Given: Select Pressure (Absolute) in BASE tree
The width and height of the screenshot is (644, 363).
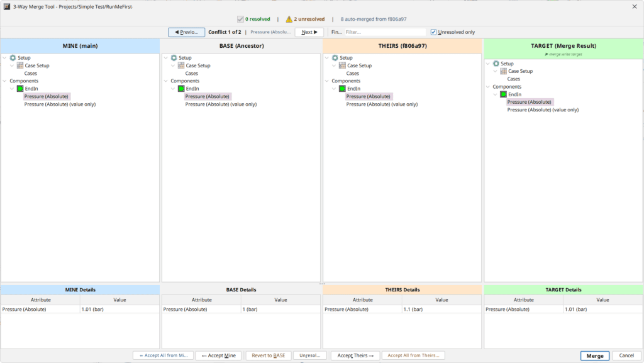Looking at the screenshot, I should pos(207,96).
